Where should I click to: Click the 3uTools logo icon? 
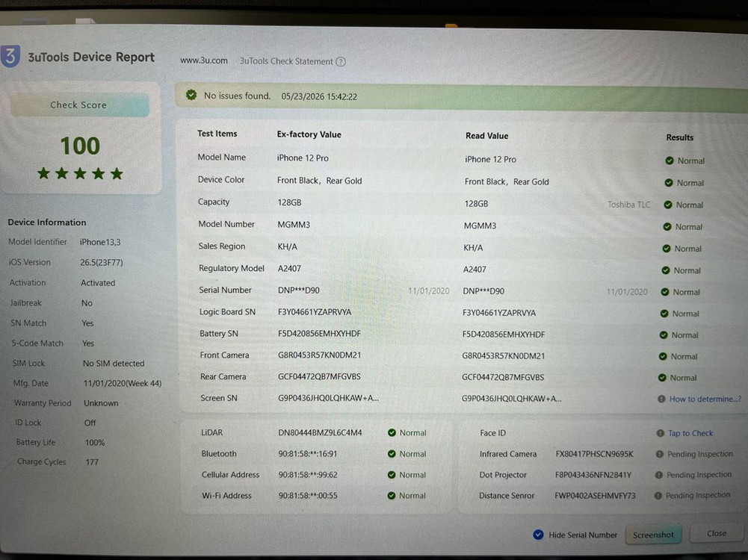(10, 56)
